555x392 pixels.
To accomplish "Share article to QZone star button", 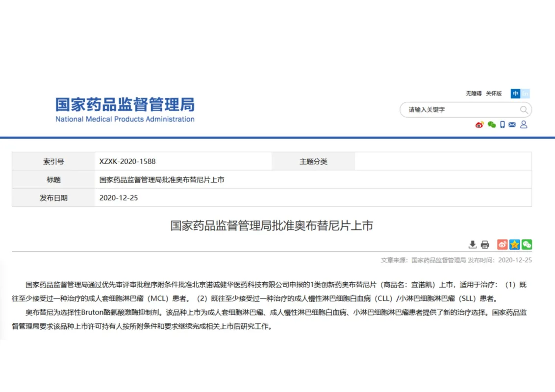I will point(514,245).
